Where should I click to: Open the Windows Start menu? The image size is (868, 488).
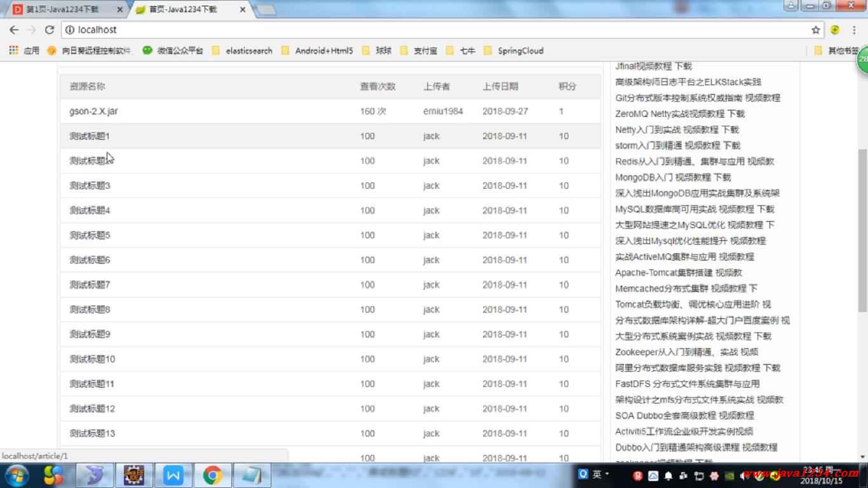[x=16, y=475]
